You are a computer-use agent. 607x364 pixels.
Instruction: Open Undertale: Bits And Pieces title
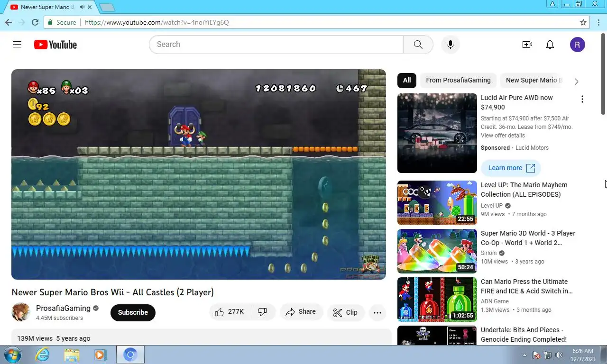coord(524,335)
